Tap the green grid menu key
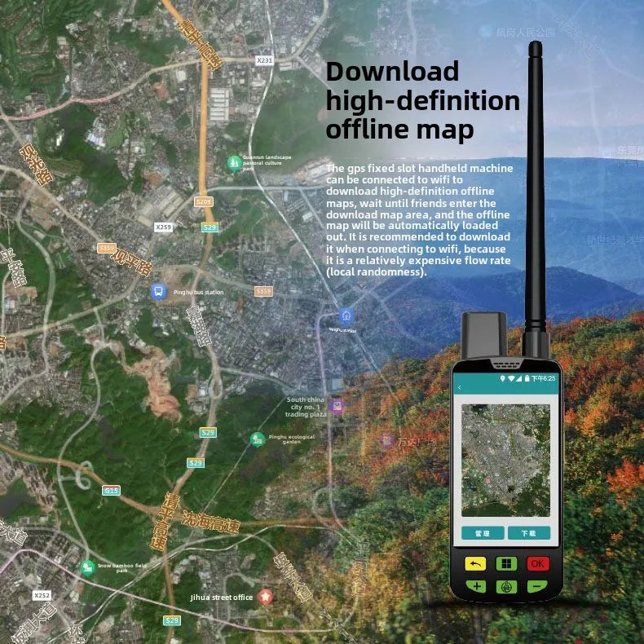The height and width of the screenshot is (644, 644). [x=506, y=564]
